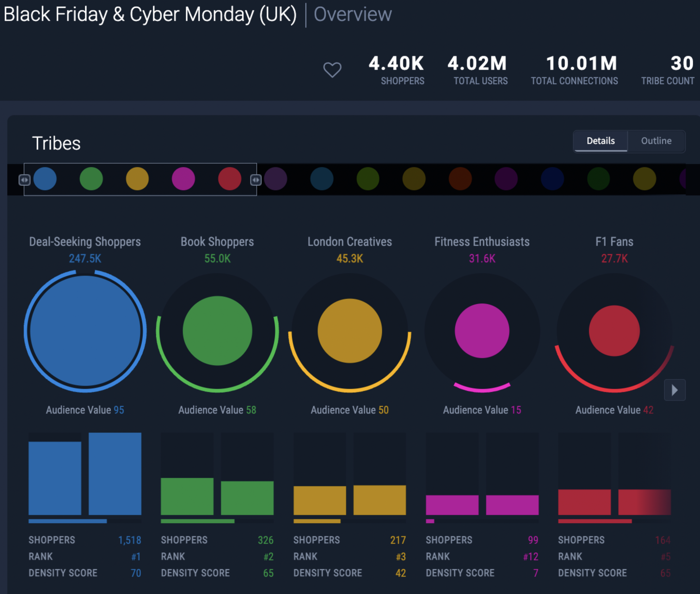Click the density score 70
Screen dimensions: 700x594
pyautogui.click(x=136, y=573)
